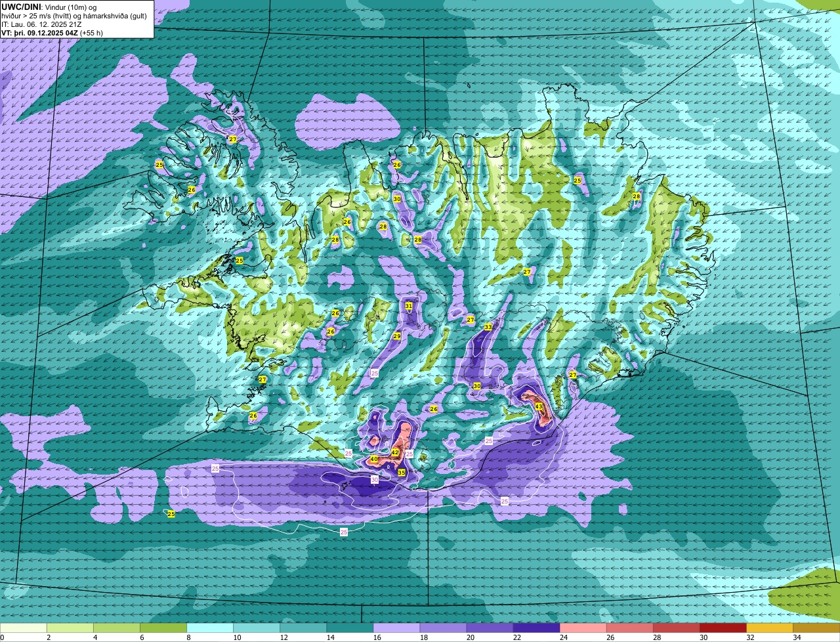Screen dimensions: 840x642
Task: Click the yellow gust label 35
Action: coord(402,472)
